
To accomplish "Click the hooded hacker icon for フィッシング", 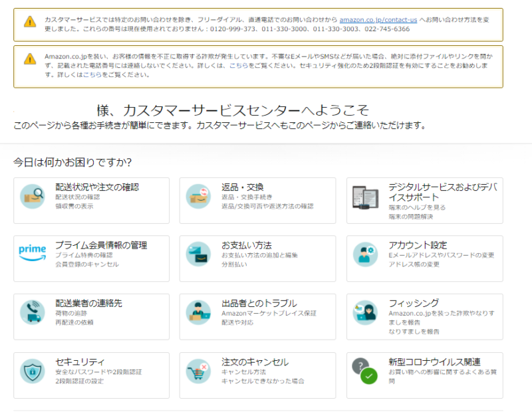I will pos(365,312).
